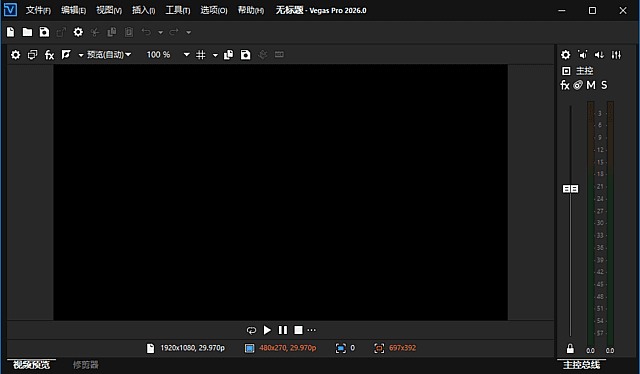Toggle Dim Output speaker icon
The width and height of the screenshot is (640, 374).
tap(599, 55)
